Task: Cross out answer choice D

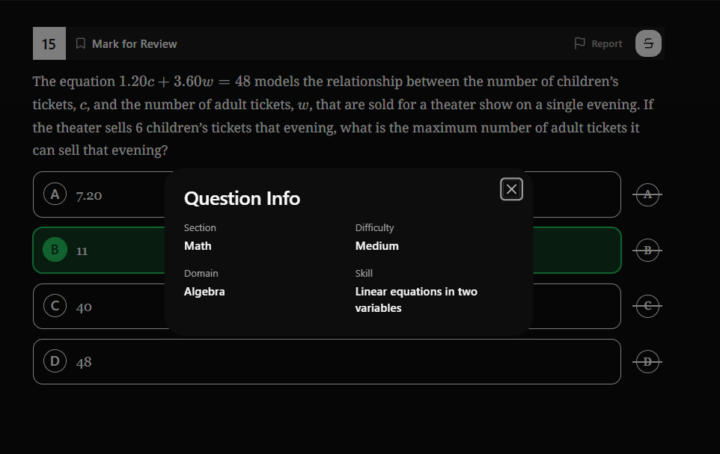Action: 647,362
